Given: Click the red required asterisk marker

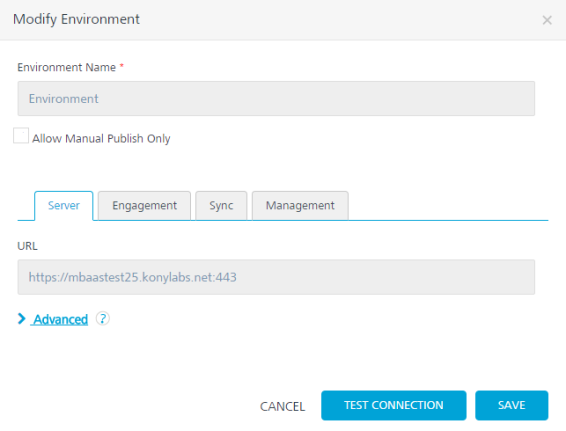Looking at the screenshot, I should (x=122, y=66).
